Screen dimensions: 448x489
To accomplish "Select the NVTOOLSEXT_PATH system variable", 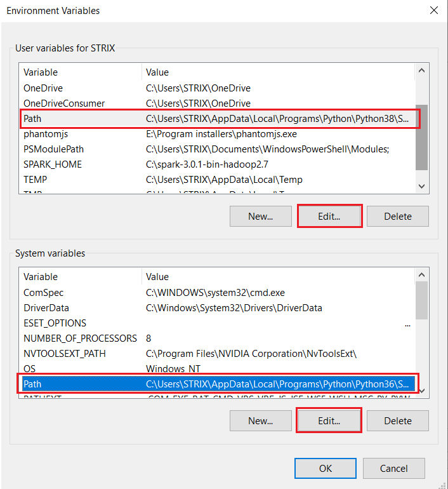I will coord(64,354).
